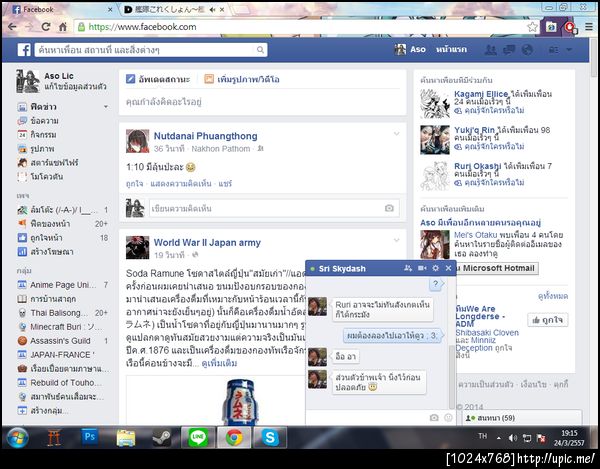Click the blue extension icon beside bookmark star
This screenshot has height=469, width=600.
tap(551, 27)
